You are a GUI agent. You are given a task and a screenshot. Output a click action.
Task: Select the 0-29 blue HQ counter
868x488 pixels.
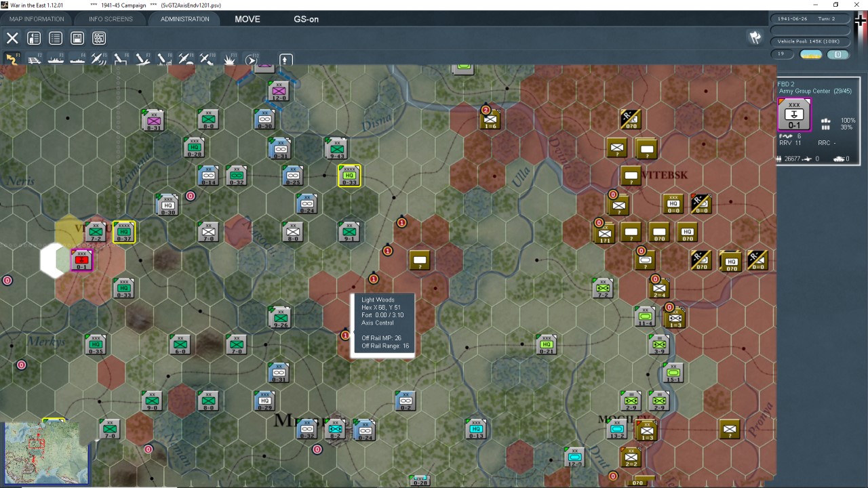tap(264, 401)
